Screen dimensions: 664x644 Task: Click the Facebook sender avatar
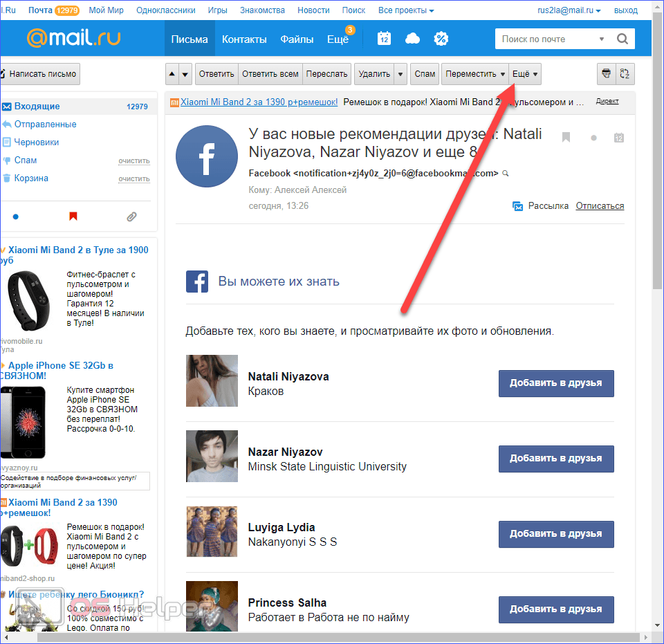(207, 156)
